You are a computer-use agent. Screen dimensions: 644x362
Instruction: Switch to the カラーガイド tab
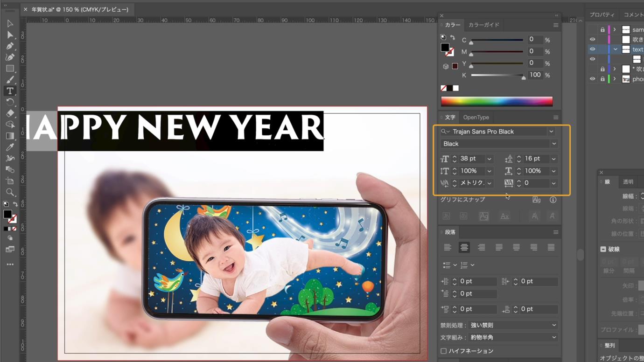click(x=483, y=25)
